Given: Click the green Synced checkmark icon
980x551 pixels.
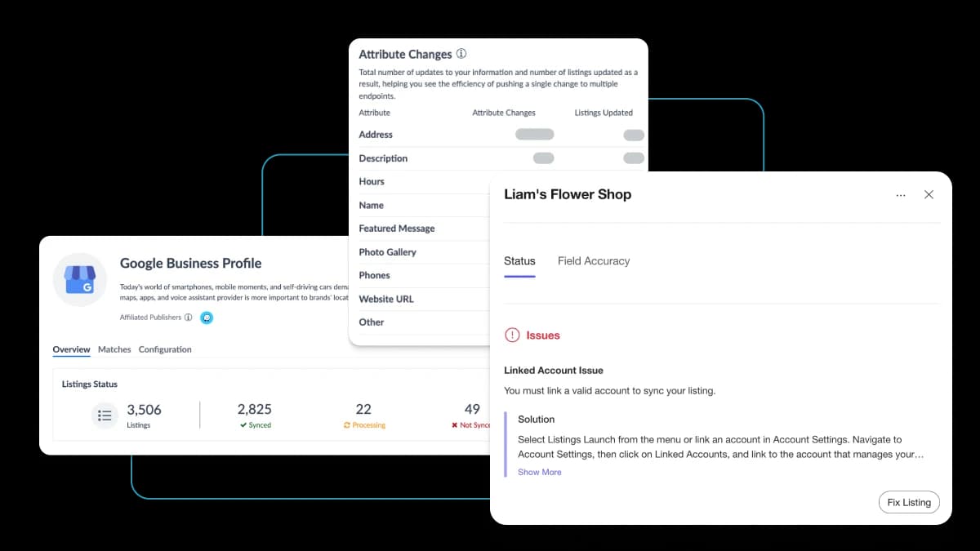Looking at the screenshot, I should click(x=243, y=425).
